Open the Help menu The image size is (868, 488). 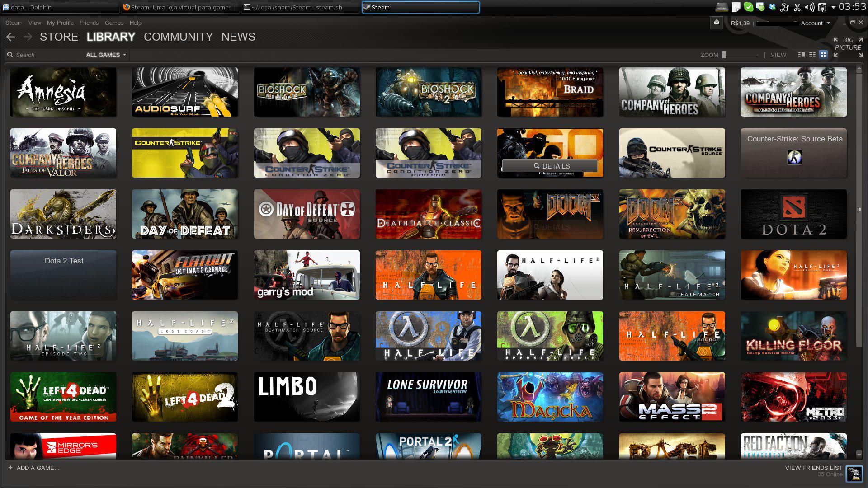(135, 23)
